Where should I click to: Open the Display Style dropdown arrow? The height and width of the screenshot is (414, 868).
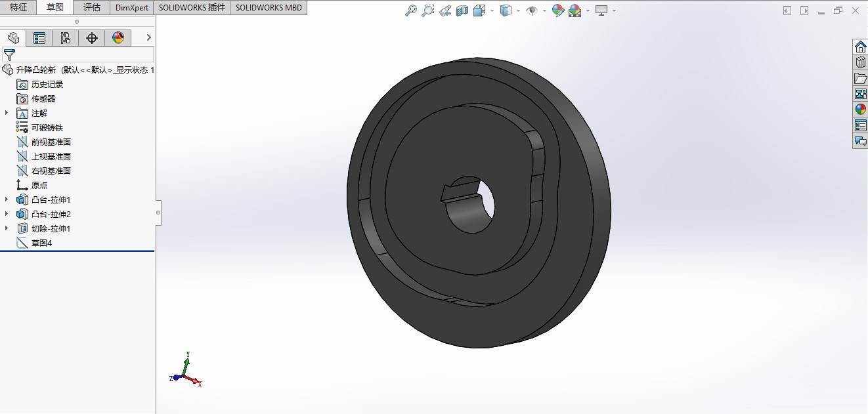pos(518,10)
